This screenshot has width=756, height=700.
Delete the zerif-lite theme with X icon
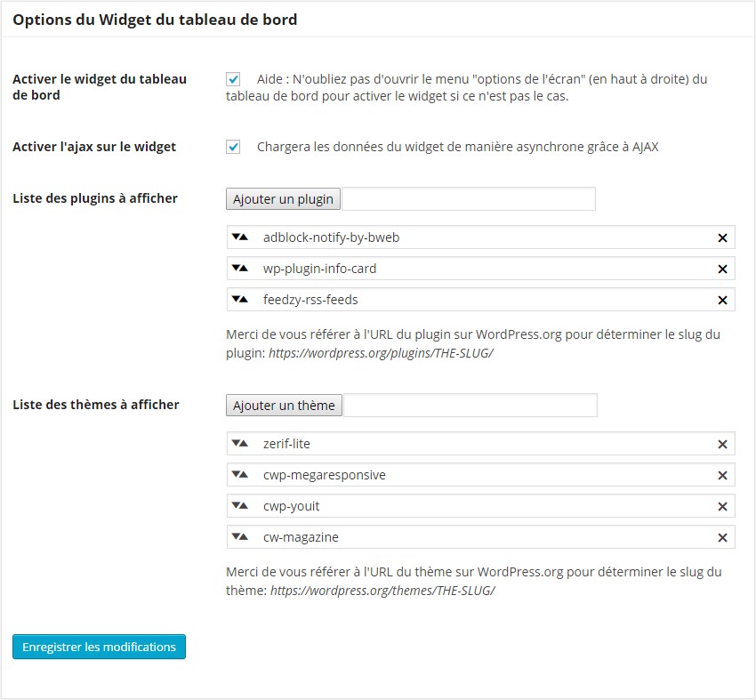pos(722,445)
